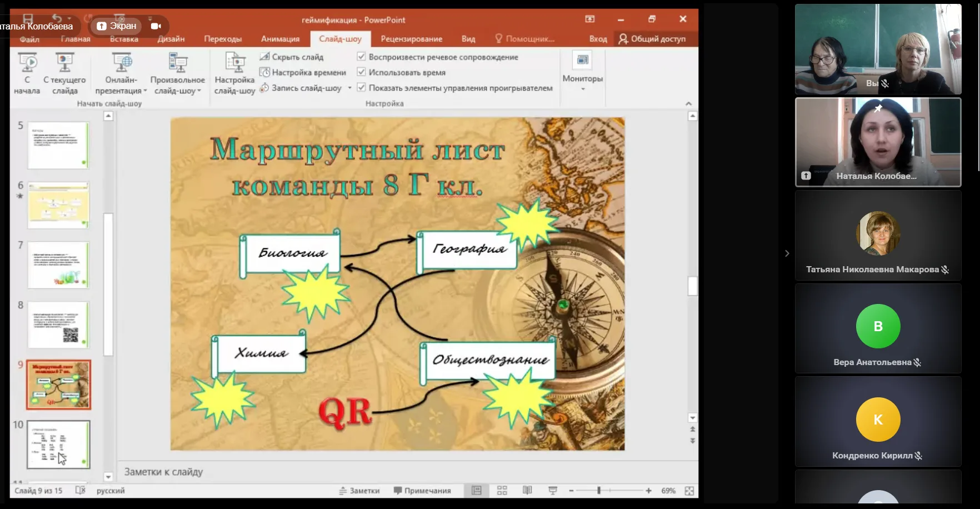This screenshot has height=509, width=980.
Task: Select slide 10 thumbnail
Action: pyautogui.click(x=58, y=444)
